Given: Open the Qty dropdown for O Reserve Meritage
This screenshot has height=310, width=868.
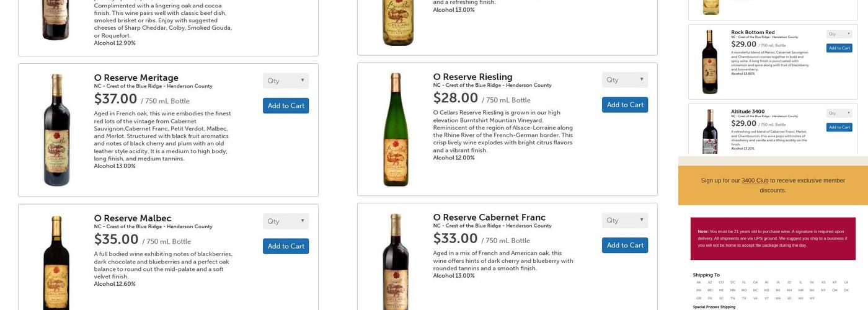Looking at the screenshot, I should click(x=285, y=81).
